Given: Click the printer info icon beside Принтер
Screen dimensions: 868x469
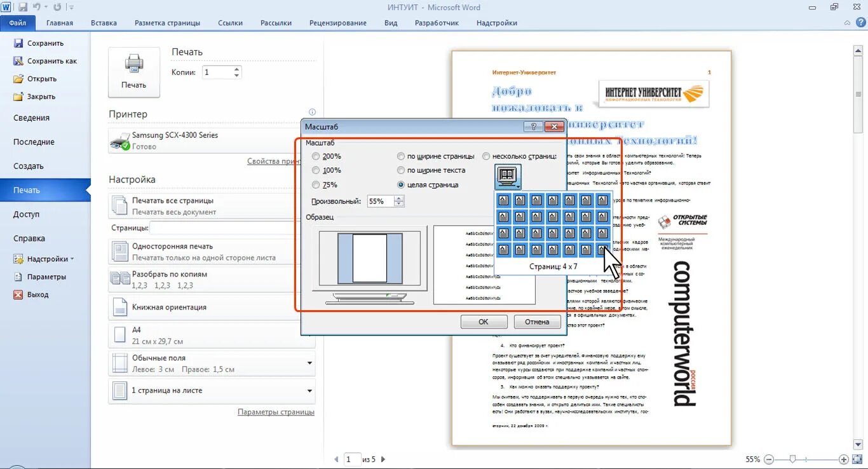Looking at the screenshot, I should (x=311, y=112).
